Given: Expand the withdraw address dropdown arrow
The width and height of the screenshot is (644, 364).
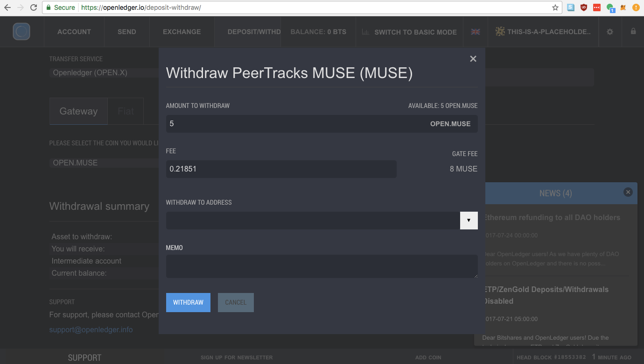Looking at the screenshot, I should [469, 221].
